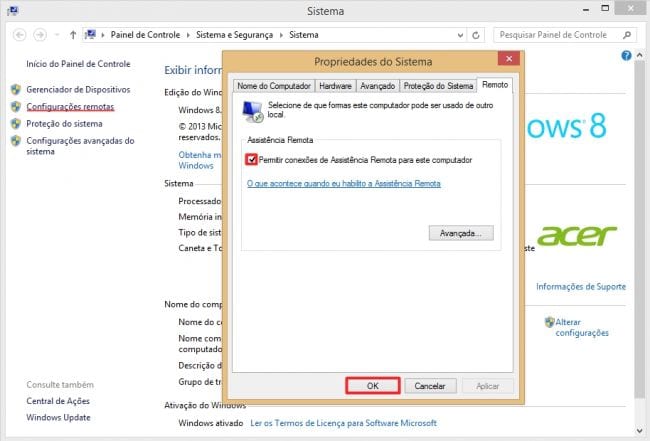Click the search magnifier icon
Viewport: 650px width, 441px height.
click(x=627, y=35)
